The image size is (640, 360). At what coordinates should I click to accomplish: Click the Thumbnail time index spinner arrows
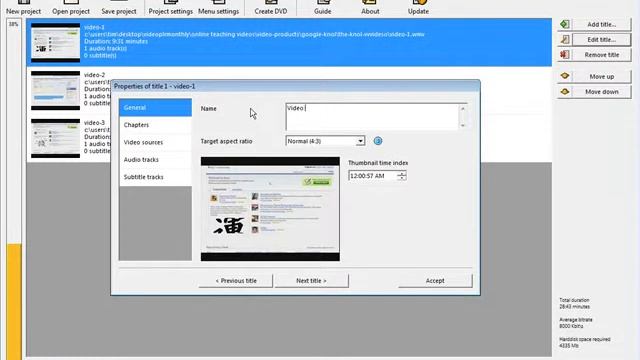[402, 176]
